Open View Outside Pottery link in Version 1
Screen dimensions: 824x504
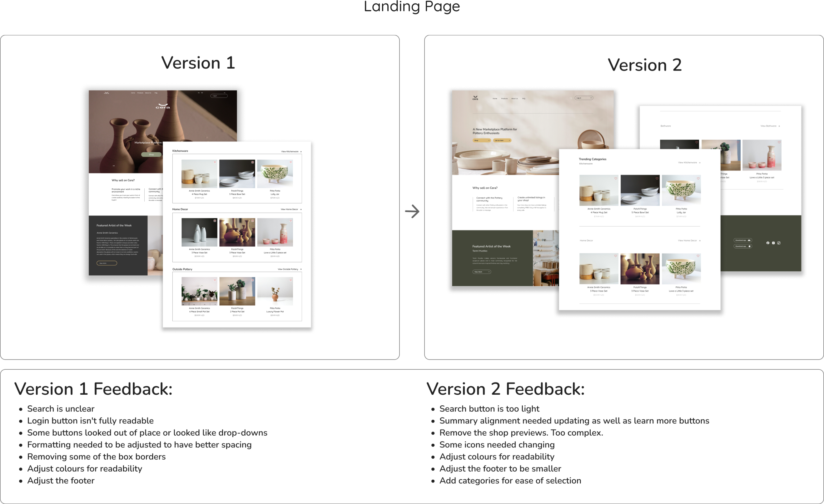[x=288, y=269]
